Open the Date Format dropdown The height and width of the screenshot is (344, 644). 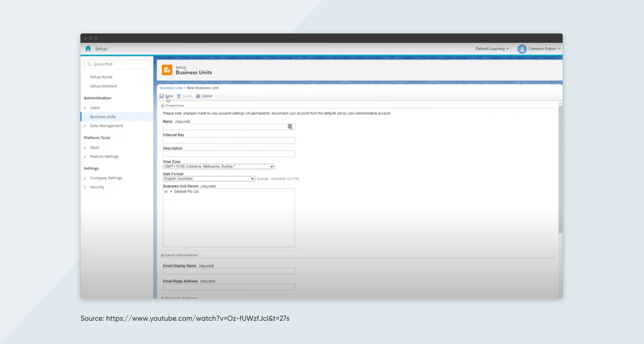tap(252, 179)
